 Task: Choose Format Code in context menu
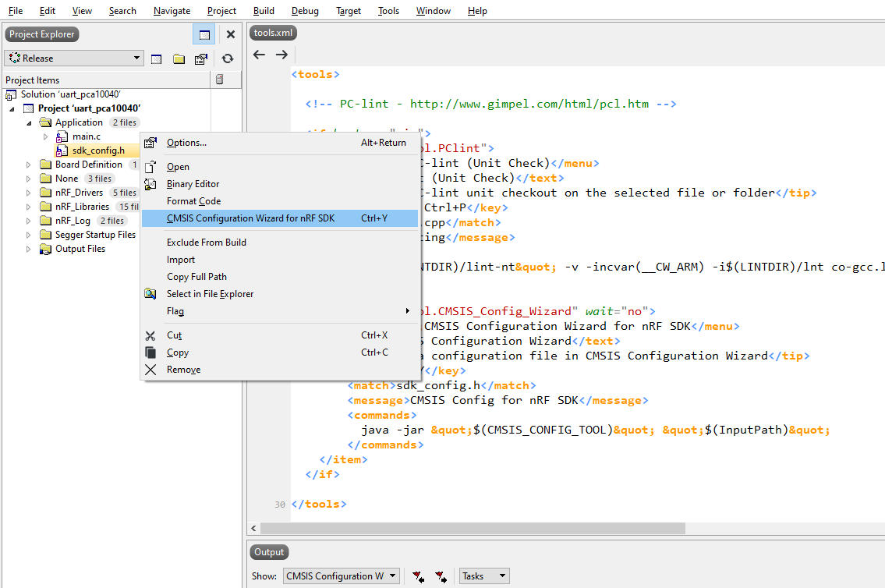[280, 201]
